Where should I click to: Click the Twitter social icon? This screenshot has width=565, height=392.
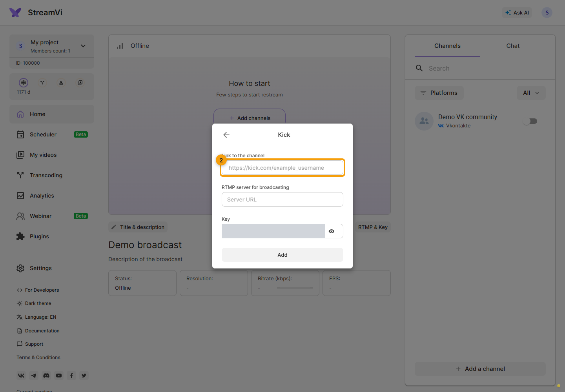click(x=84, y=376)
